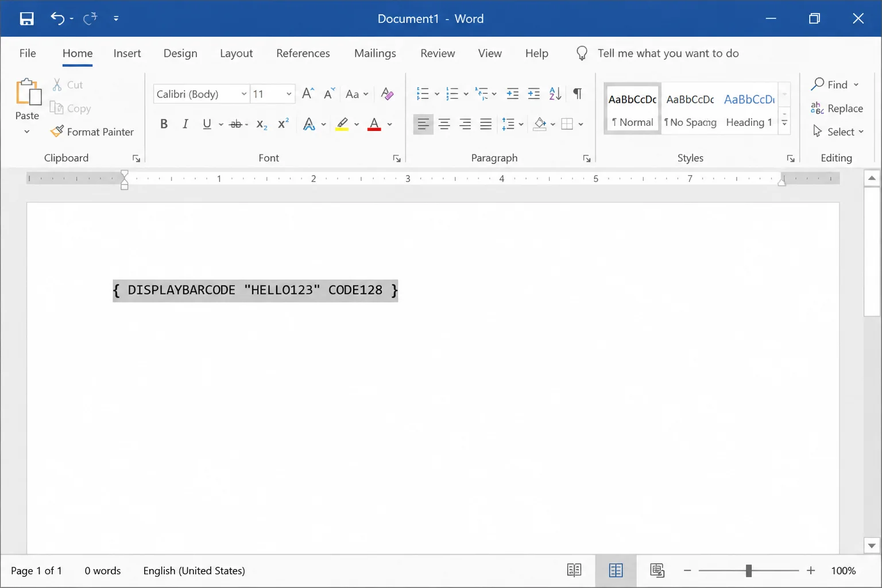Open the File tab
The height and width of the screenshot is (588, 882).
click(28, 53)
